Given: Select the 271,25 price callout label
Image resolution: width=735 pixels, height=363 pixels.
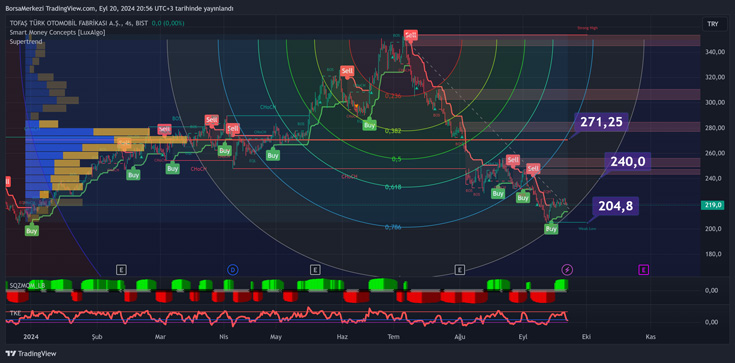Looking at the screenshot, I should (x=601, y=122).
